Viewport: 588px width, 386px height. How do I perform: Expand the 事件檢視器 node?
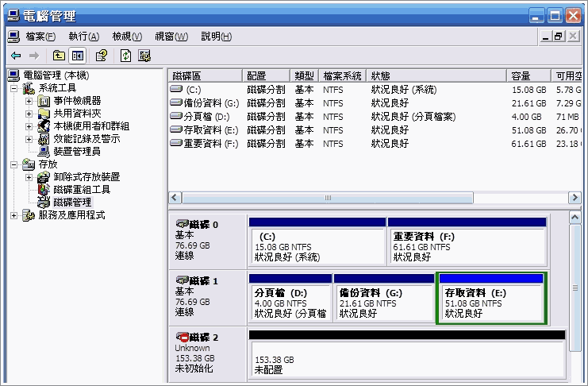coord(29,101)
